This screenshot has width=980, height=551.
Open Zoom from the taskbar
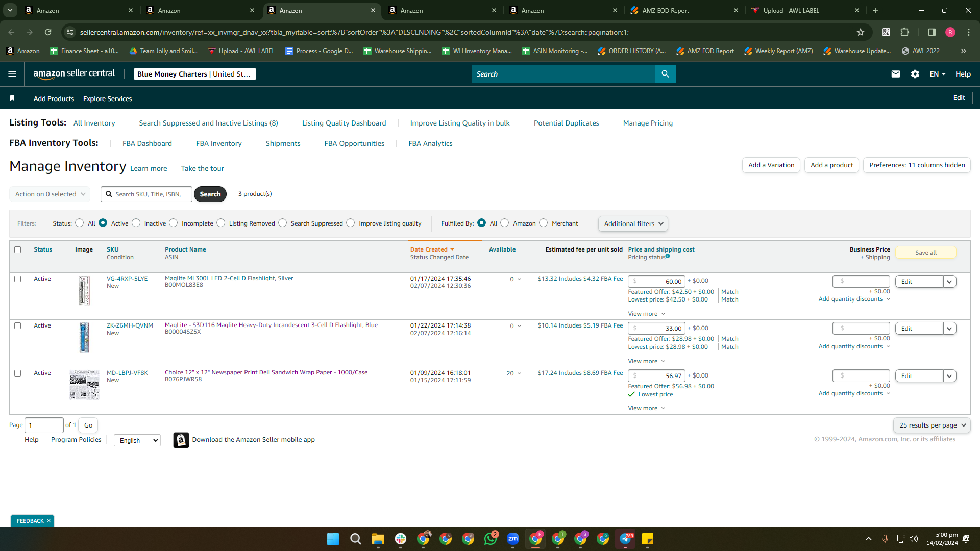(513, 539)
